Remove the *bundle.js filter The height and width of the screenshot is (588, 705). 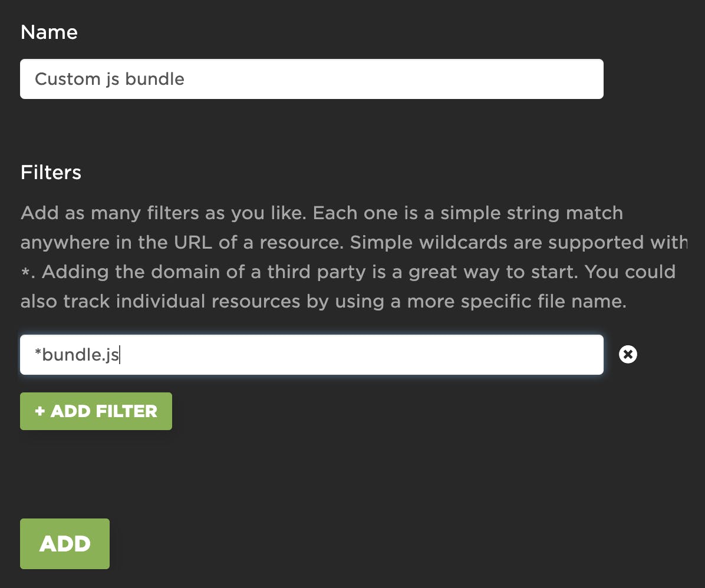coord(628,354)
